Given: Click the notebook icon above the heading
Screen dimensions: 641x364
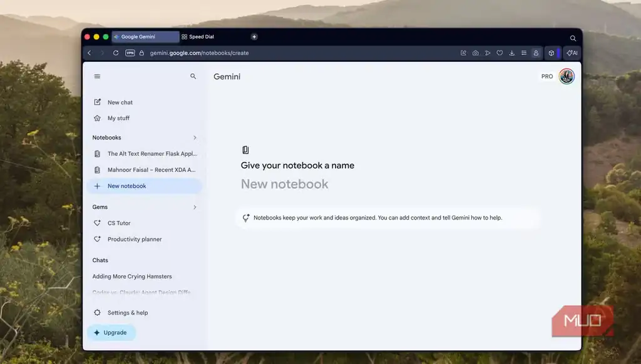Looking at the screenshot, I should (245, 150).
